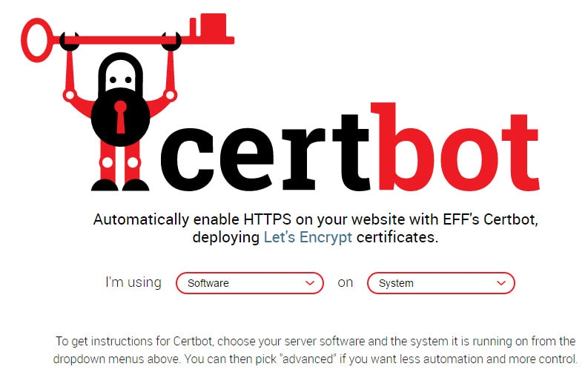Click the chevron arrow in System selector
The image size is (588, 375).
click(501, 283)
